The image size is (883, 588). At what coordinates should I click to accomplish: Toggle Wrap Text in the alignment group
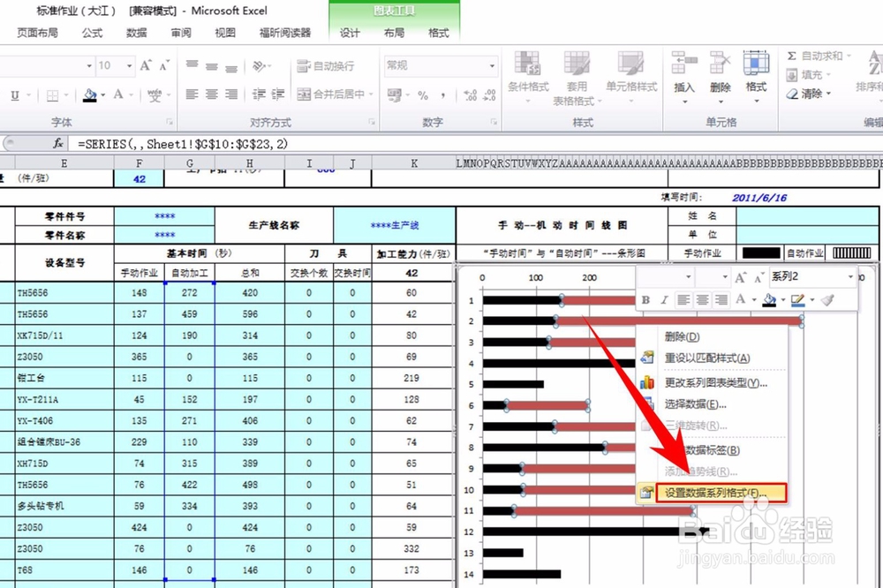328,64
